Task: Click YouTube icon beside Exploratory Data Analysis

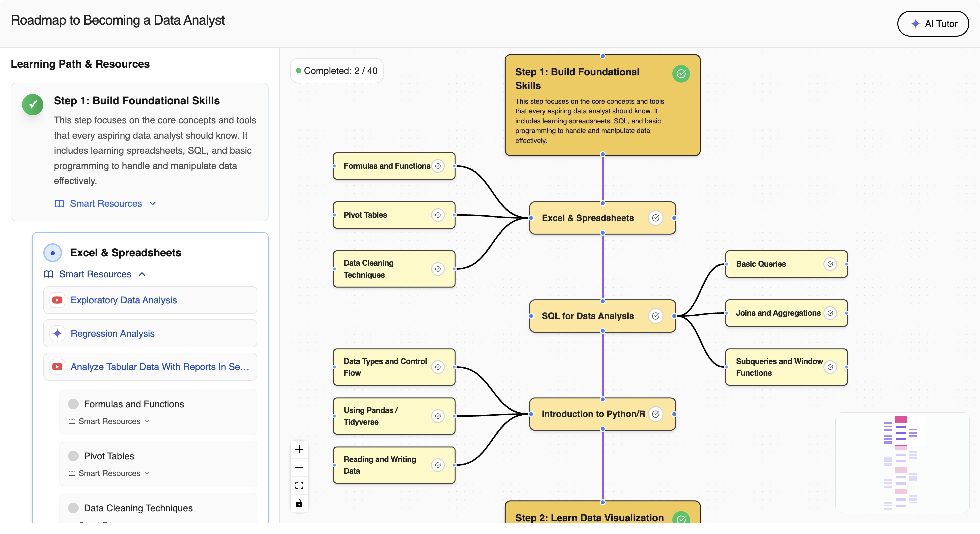Action: pyautogui.click(x=57, y=300)
